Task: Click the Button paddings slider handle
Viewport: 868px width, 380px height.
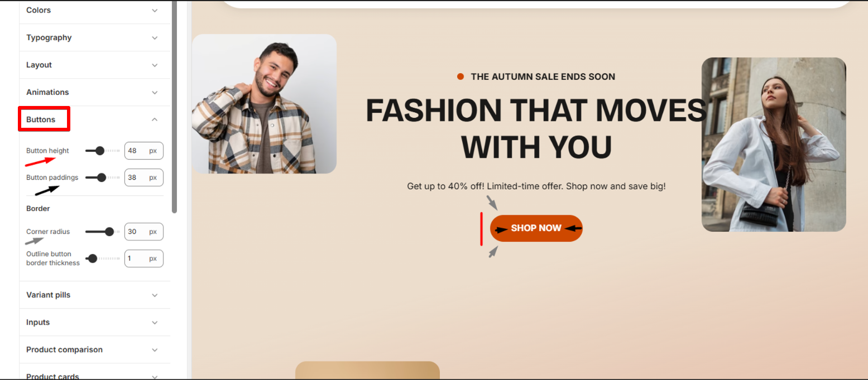Action: click(x=101, y=177)
